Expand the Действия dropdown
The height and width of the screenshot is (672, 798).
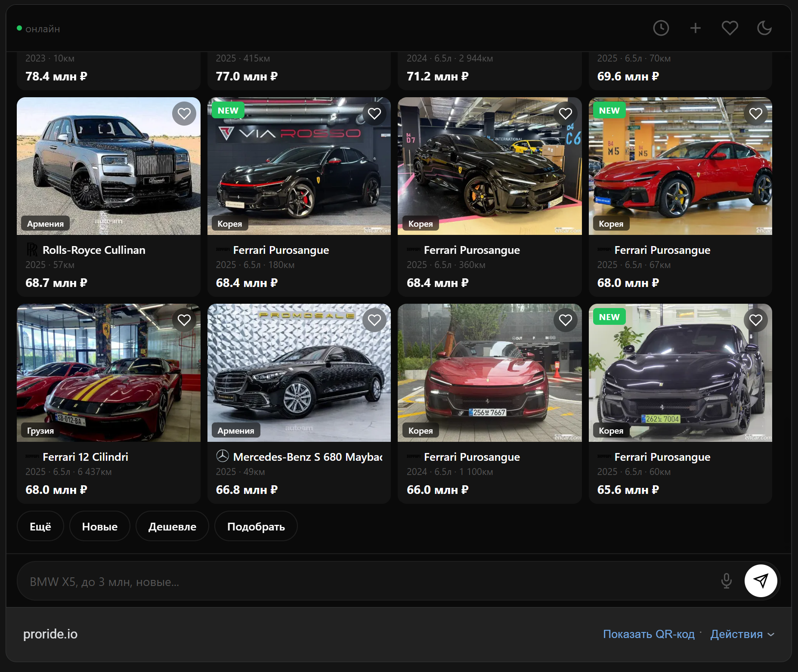pyautogui.click(x=742, y=634)
